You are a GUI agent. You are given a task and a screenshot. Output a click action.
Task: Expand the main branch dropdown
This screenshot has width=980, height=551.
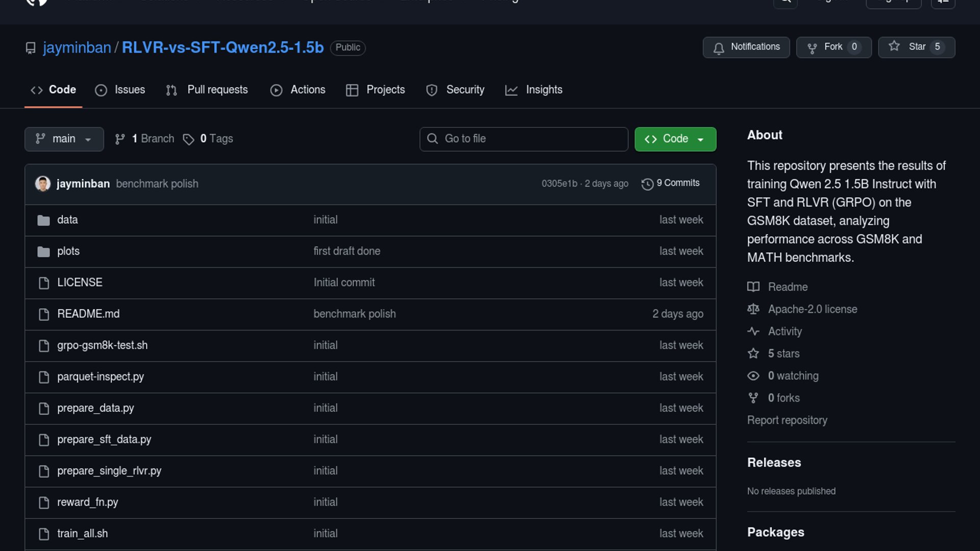64,139
